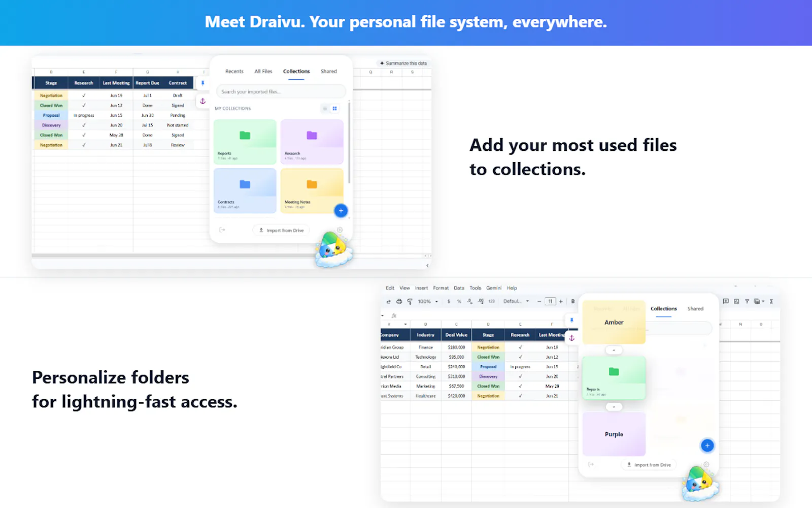Click the Reports folder card in the color picker

614,377
